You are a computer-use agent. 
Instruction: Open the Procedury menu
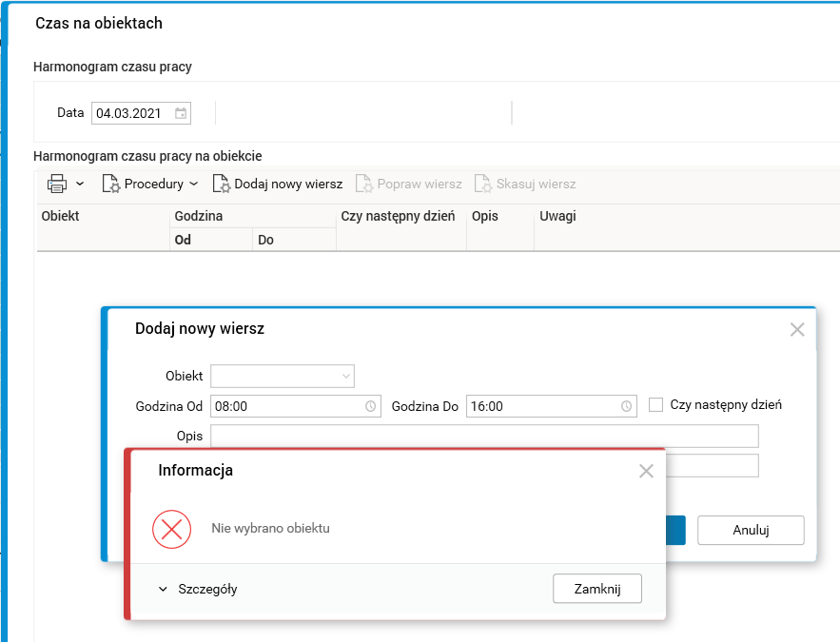(150, 184)
